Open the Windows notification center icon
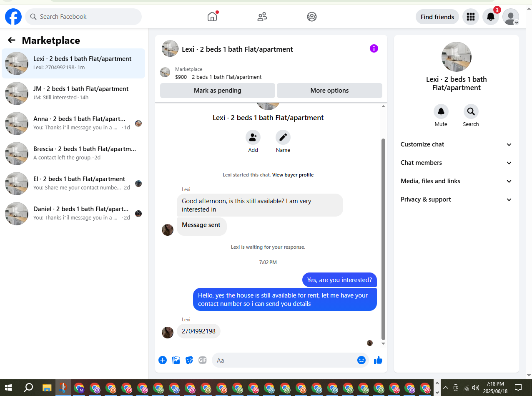Viewport: 532px width, 396px height. click(x=518, y=388)
